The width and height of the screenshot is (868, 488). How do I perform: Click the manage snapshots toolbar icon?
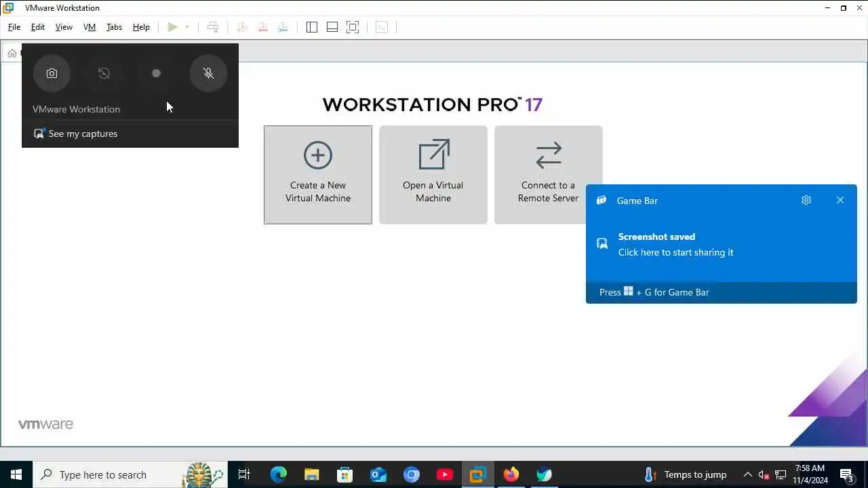coord(283,27)
